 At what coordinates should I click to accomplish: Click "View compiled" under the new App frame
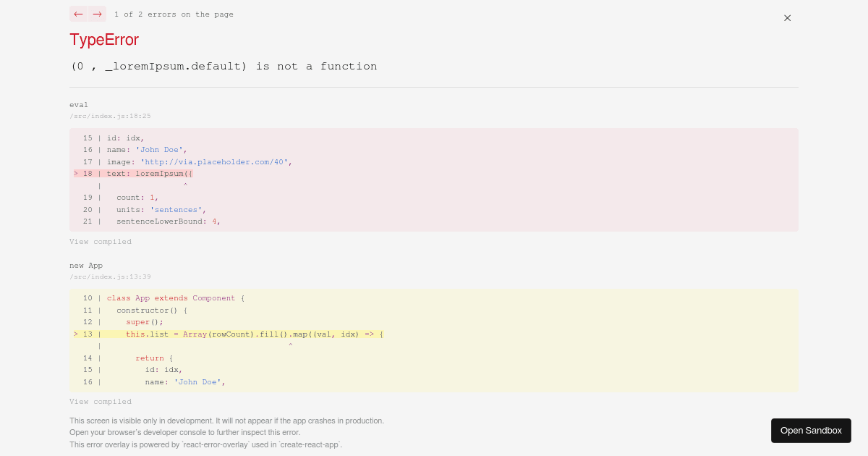101,401
